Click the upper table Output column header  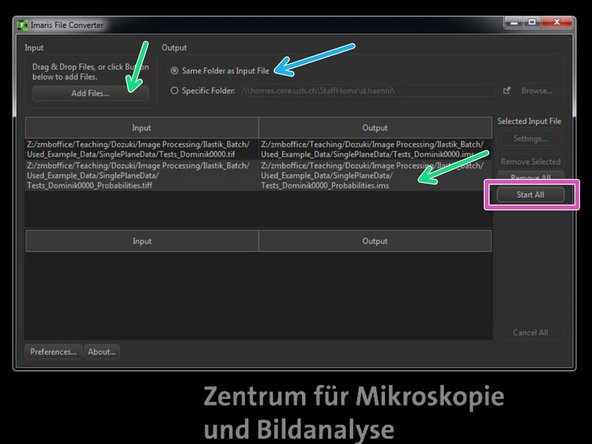(375, 128)
